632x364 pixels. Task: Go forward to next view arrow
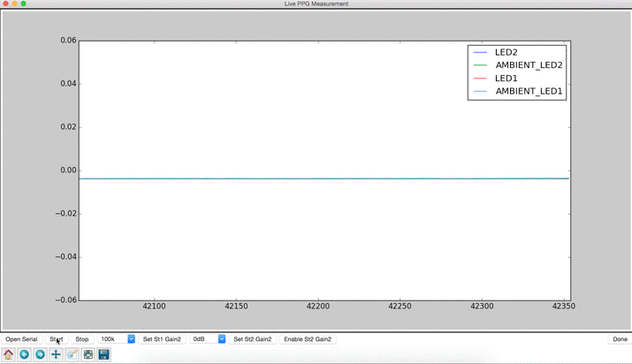(40, 355)
